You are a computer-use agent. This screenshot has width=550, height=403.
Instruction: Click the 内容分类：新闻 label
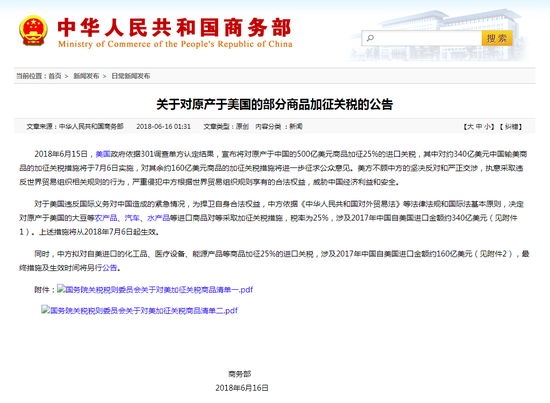pos(279,127)
